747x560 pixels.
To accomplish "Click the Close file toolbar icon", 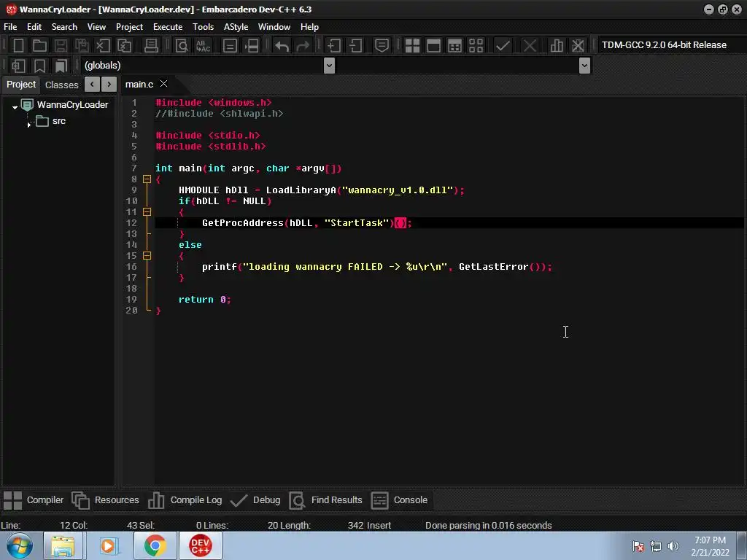I will (102, 46).
